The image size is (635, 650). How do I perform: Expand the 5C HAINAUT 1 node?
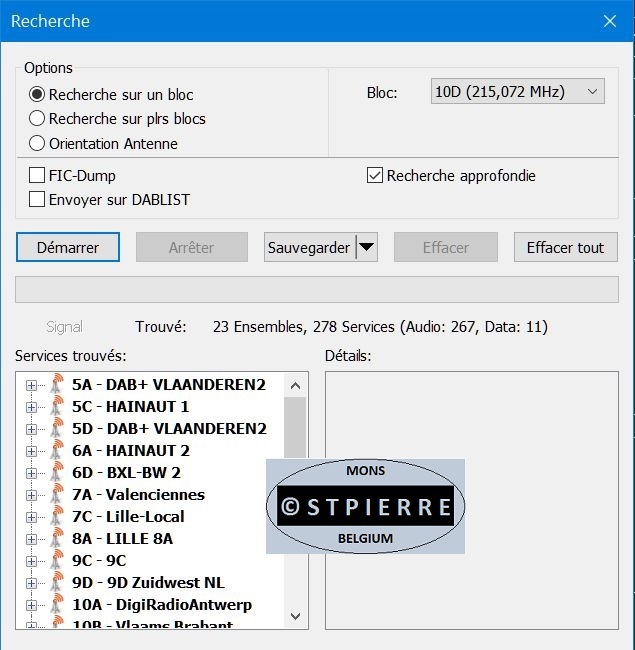point(31,407)
